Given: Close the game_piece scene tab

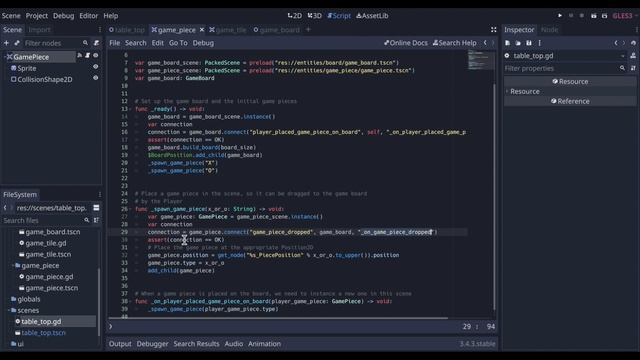Looking at the screenshot, I should [x=202, y=29].
